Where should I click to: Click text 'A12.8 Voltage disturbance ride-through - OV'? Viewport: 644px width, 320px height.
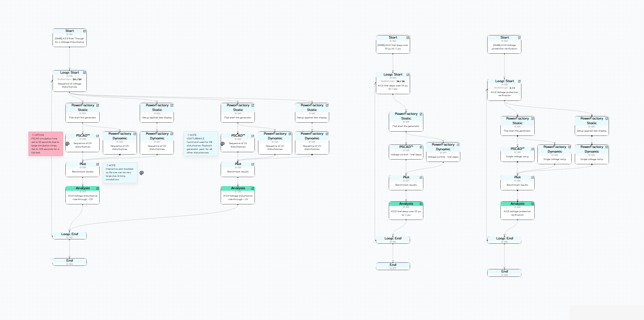pos(83,198)
